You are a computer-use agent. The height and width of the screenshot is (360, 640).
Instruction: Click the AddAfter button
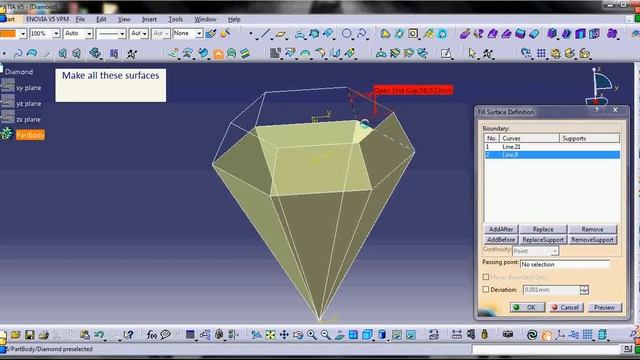pyautogui.click(x=501, y=229)
